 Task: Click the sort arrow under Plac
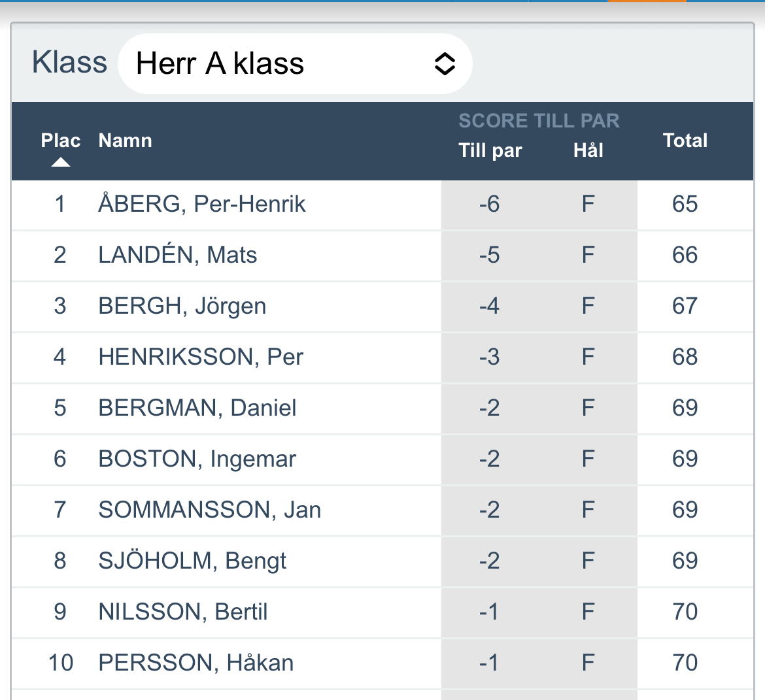click(61, 162)
